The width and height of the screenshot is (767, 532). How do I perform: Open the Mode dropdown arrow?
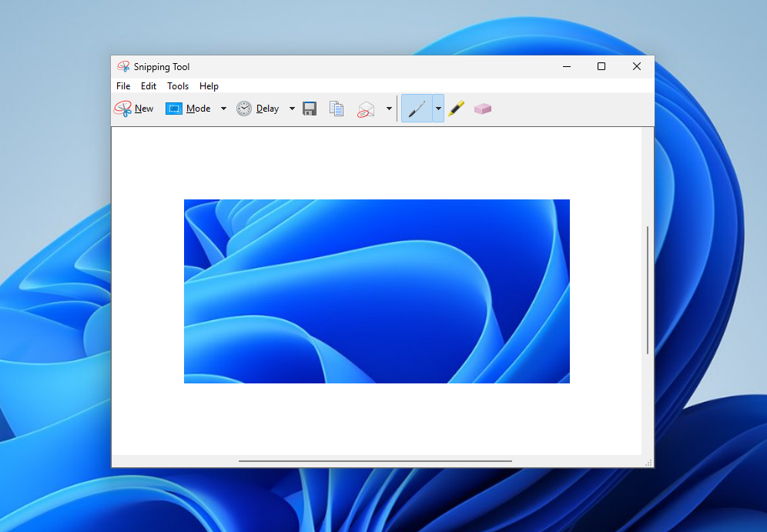[x=223, y=108]
